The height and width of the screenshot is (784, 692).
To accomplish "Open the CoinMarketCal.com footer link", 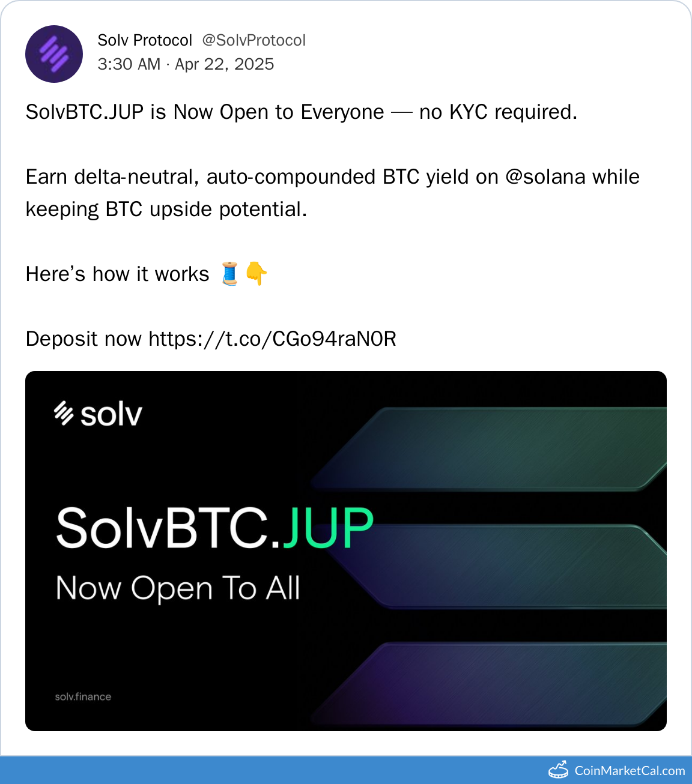I will pyautogui.click(x=630, y=771).
